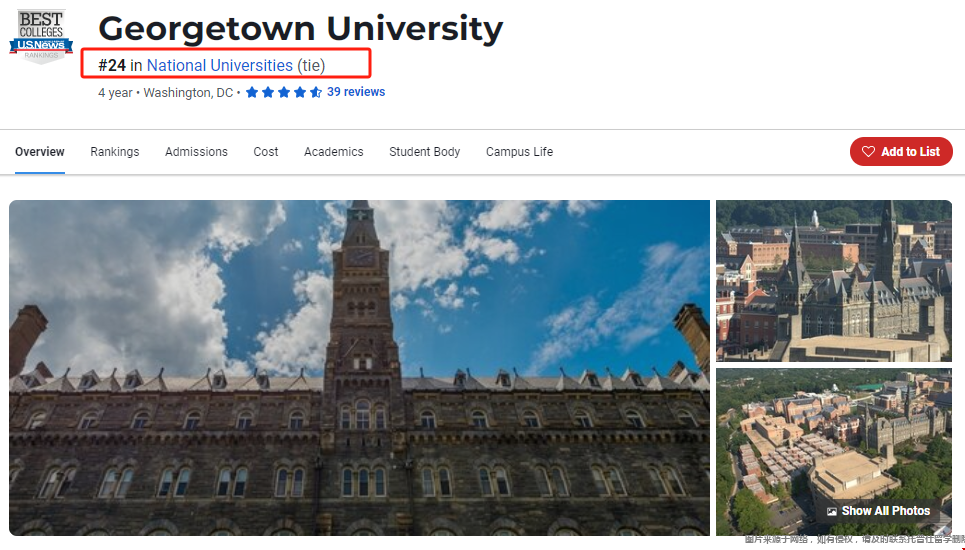Screen dimensions: 965x550
Task: Follow the National Universities link
Action: pyautogui.click(x=220, y=66)
